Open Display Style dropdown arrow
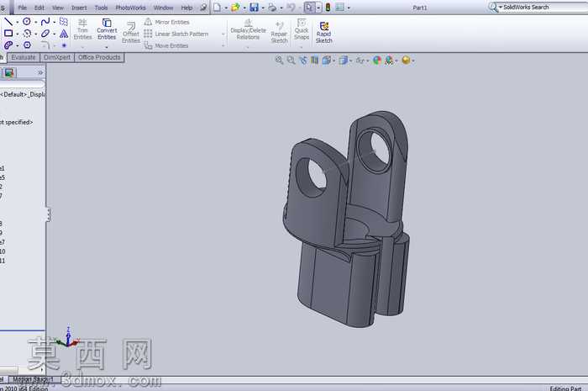 [350, 61]
